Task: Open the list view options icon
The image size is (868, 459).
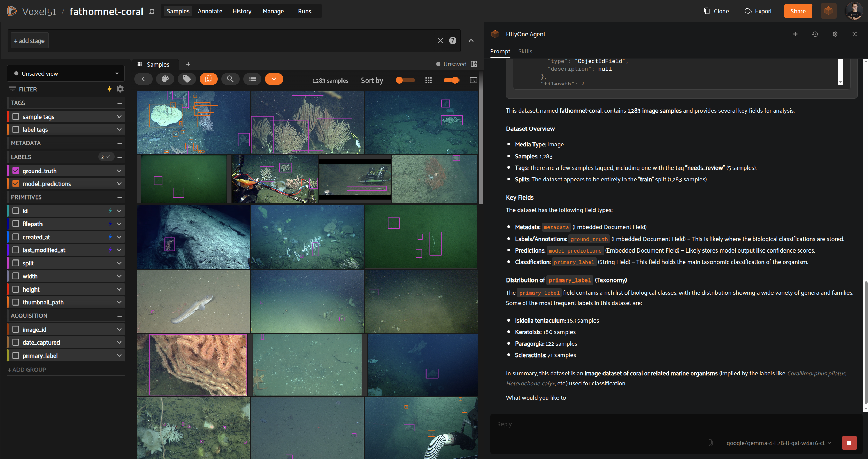Action: [x=252, y=79]
